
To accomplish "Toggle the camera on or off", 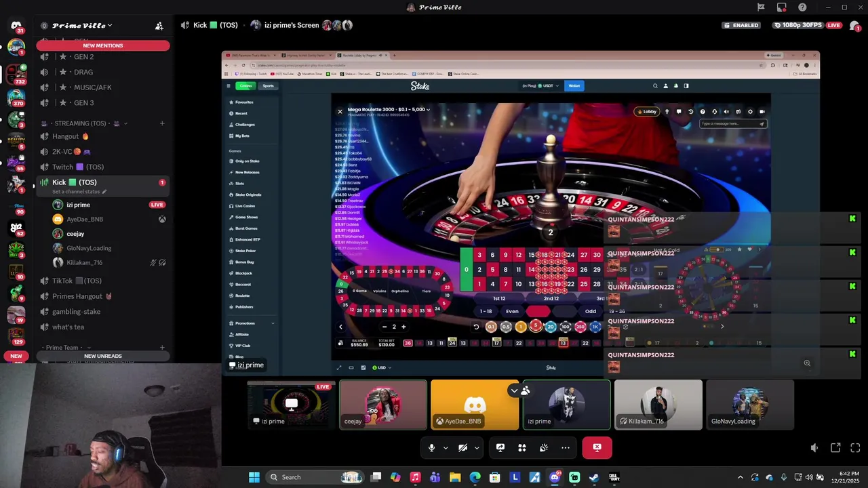I will coord(462,447).
